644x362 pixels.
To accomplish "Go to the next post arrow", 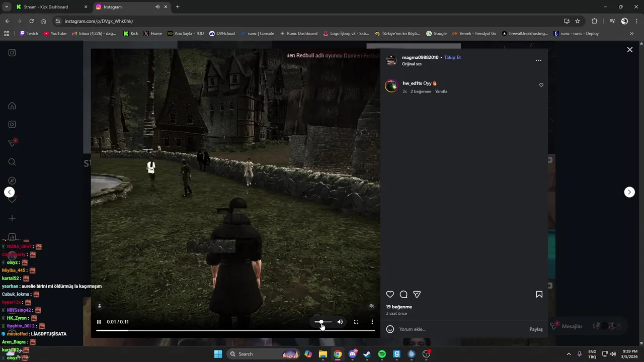I will point(629,192).
